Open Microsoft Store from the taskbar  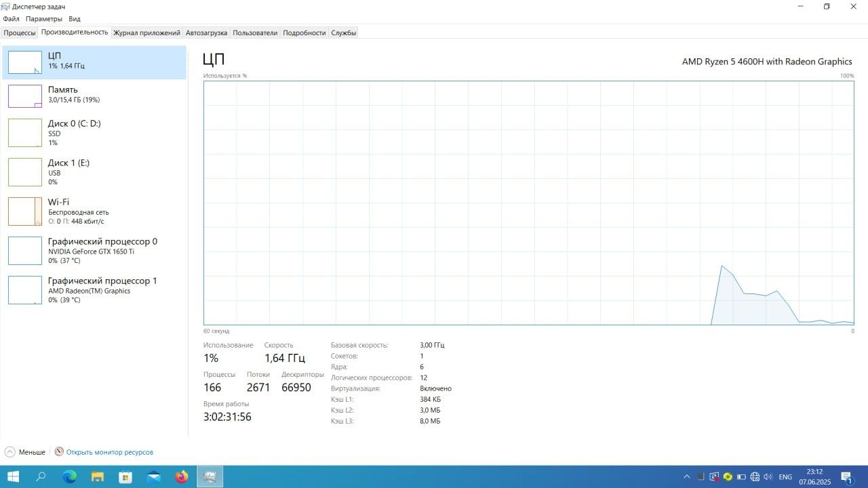click(x=125, y=477)
